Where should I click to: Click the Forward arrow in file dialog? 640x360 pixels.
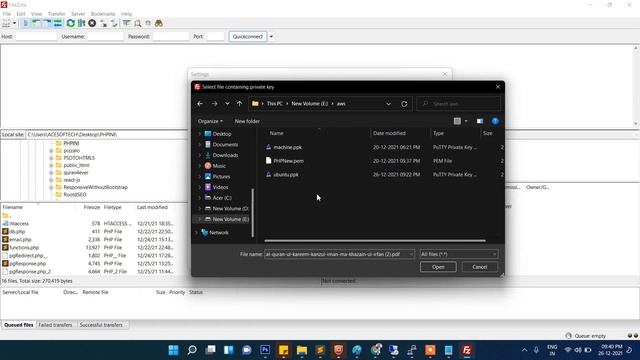pyautogui.click(x=214, y=104)
